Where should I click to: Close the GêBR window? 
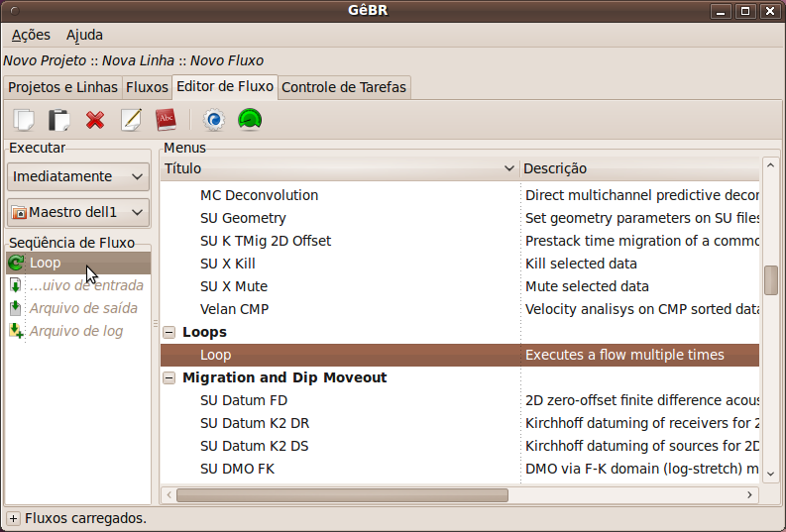pos(770,11)
